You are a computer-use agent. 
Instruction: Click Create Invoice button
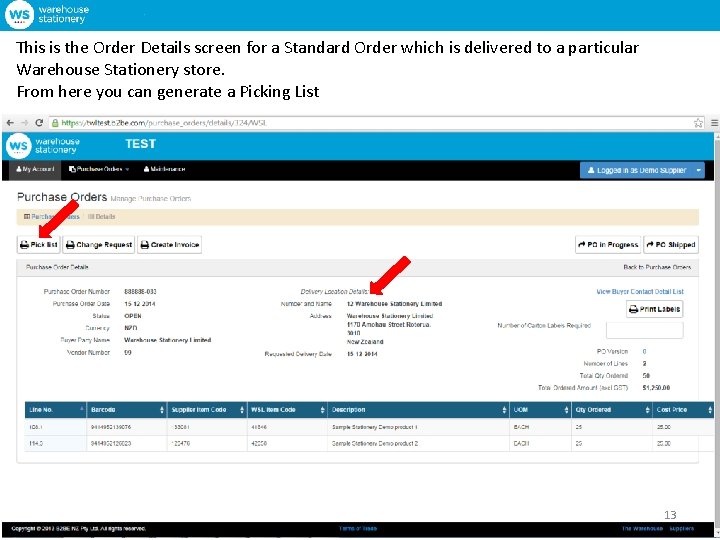(169, 245)
